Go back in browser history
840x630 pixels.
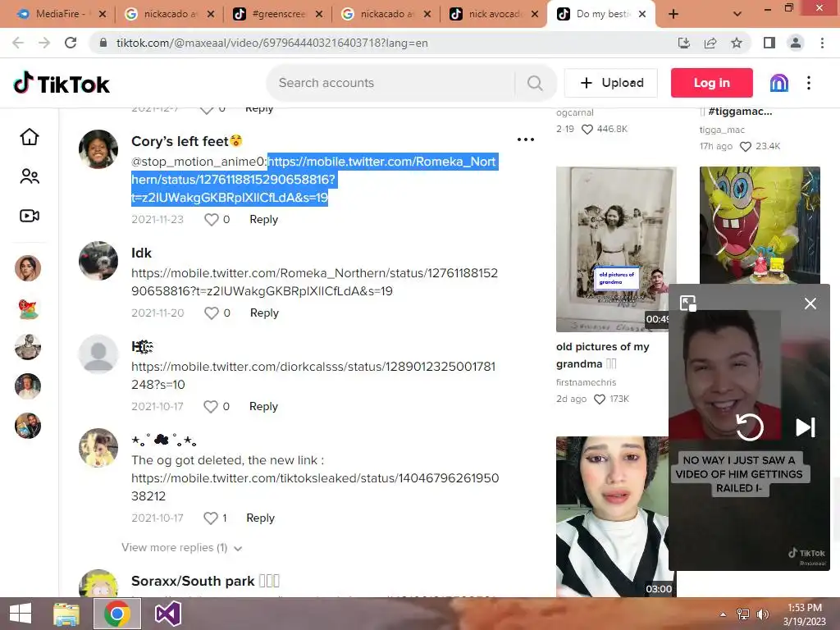[x=18, y=43]
